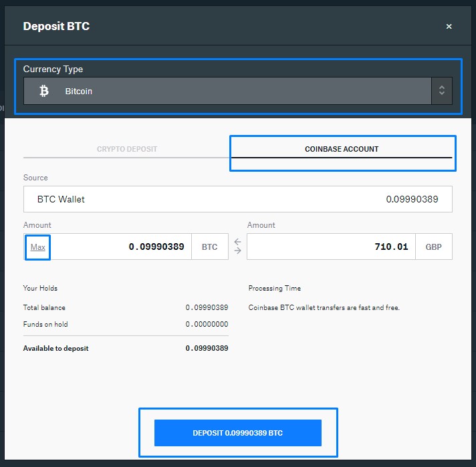
Task: Click the Currency Type label
Action: pyautogui.click(x=53, y=69)
